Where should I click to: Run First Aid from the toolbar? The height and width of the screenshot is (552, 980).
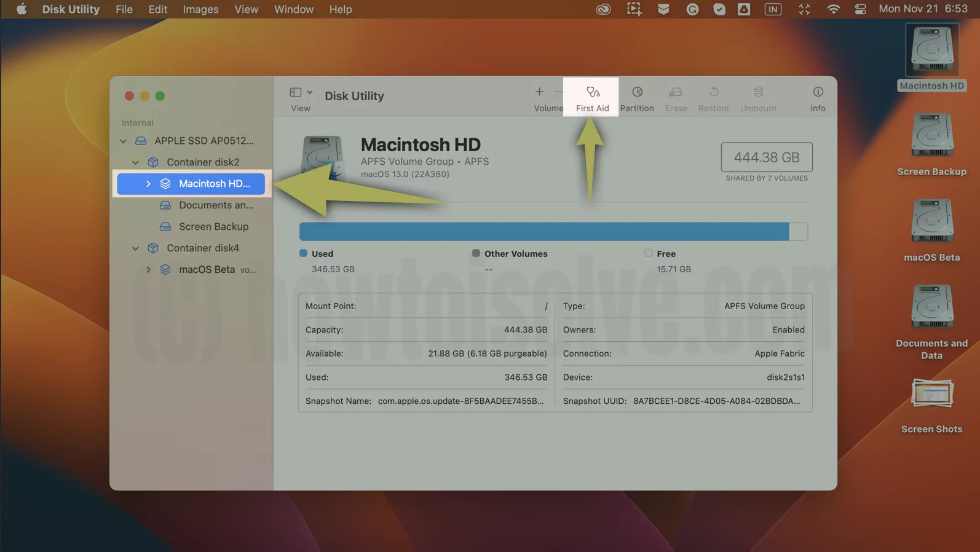[592, 98]
